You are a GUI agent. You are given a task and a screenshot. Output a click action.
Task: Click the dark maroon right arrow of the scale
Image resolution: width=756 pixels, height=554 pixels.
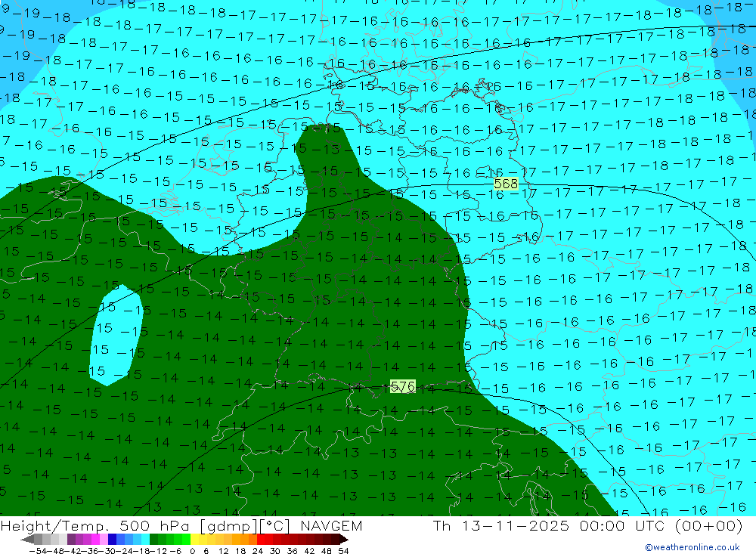point(344,540)
